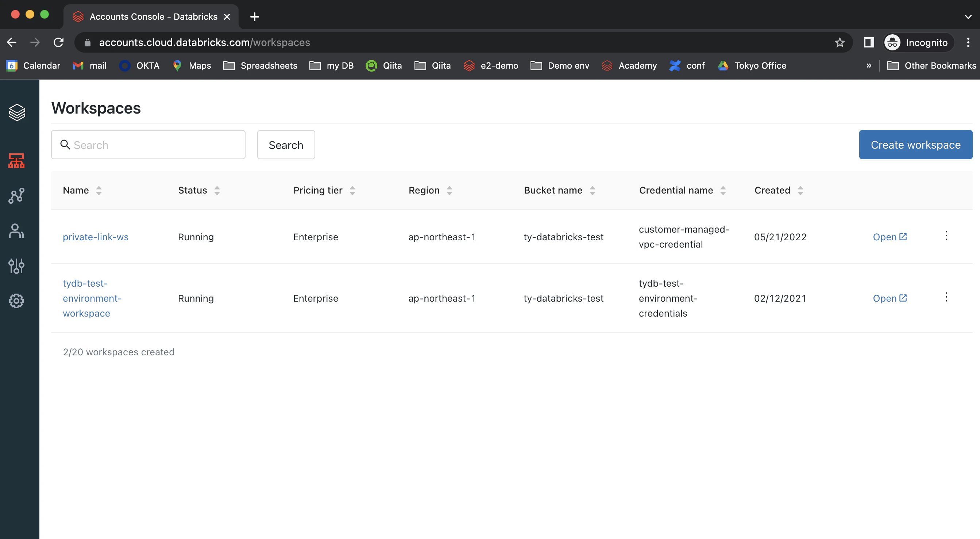Viewport: 980px width, 539px height.
Task: Select the Accounts Console - Databricks tab
Action: (x=151, y=17)
